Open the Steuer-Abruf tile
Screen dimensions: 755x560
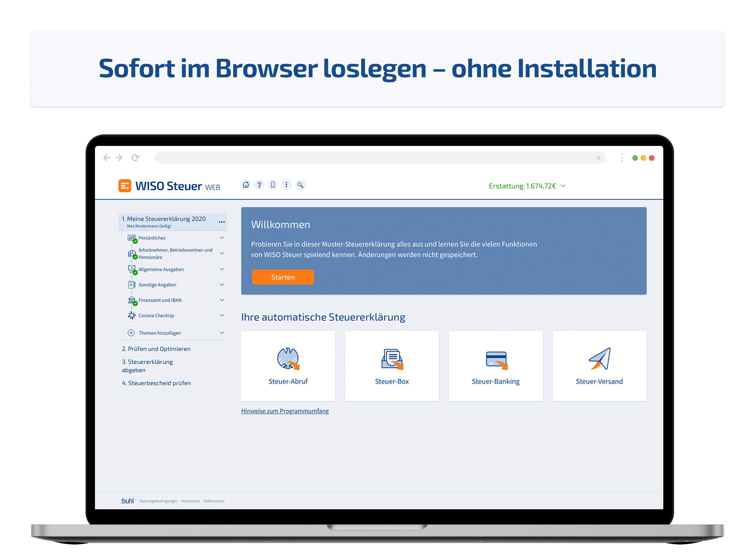[x=288, y=366]
